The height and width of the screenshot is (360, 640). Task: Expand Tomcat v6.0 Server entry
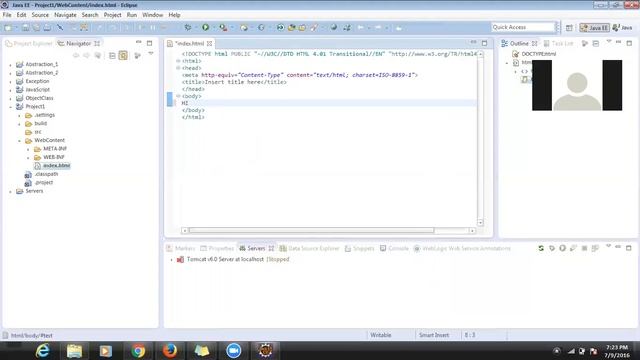pyautogui.click(x=171, y=260)
